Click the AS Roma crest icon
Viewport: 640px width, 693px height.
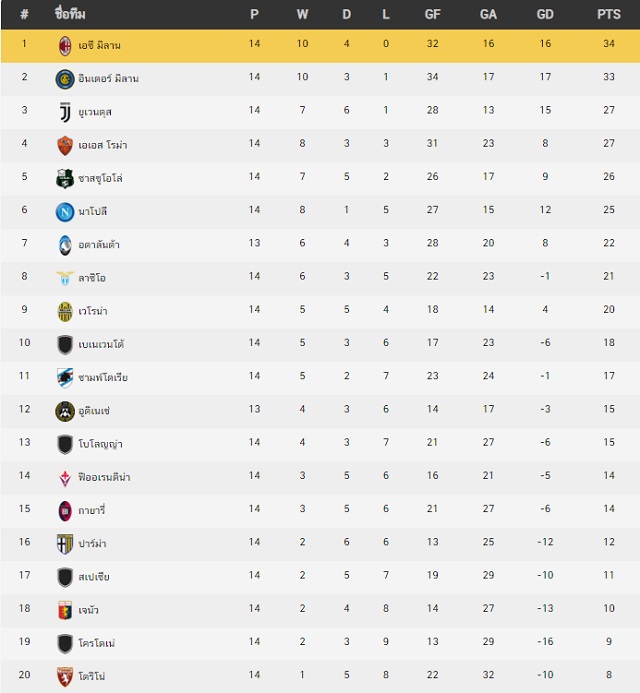click(65, 145)
